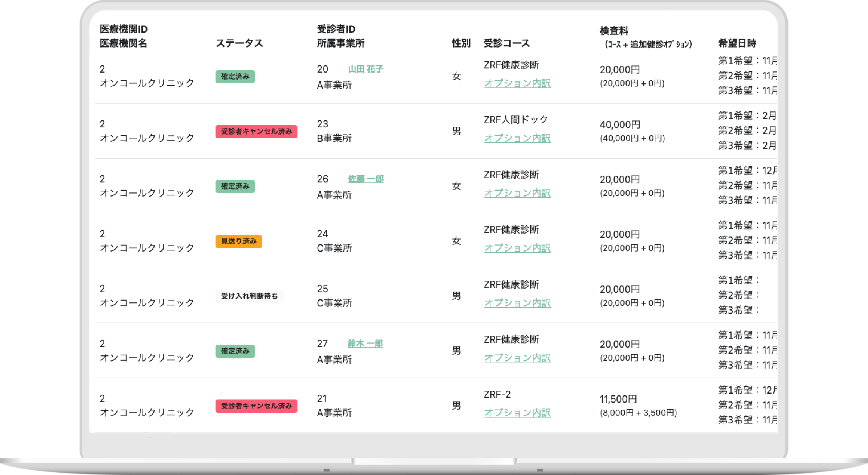Screen dimensions: 868x475
Task: Click (40,000円 + 0円) fee breakdown
Action: click(x=632, y=138)
